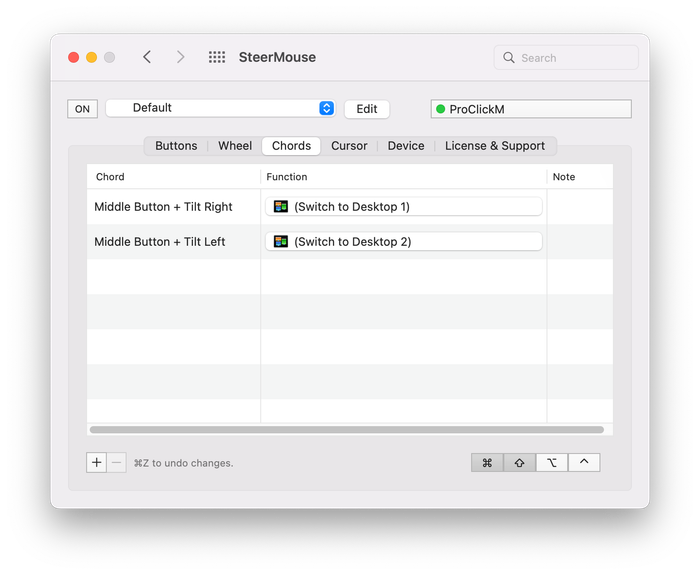Open the Default profile dropdown
The width and height of the screenshot is (700, 575).
click(x=220, y=108)
